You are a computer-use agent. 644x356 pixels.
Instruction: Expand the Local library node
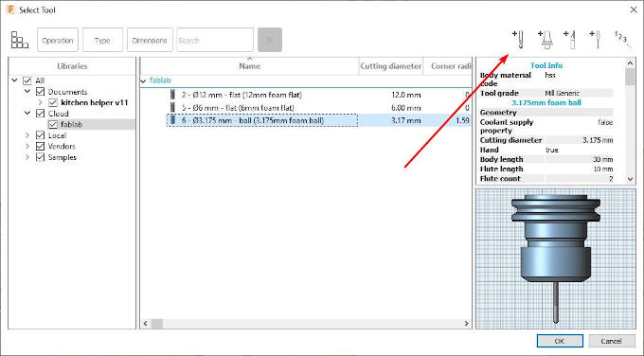coord(27,135)
